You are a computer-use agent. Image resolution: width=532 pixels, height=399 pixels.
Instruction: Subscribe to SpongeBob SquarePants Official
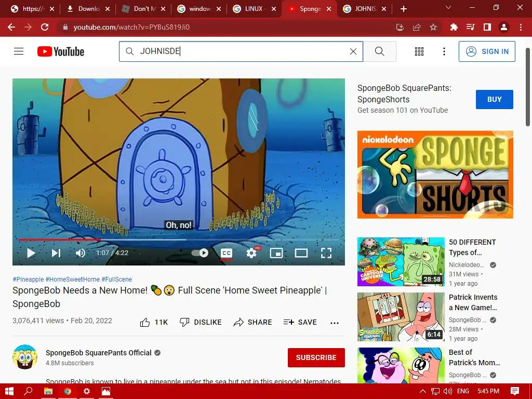[x=316, y=357]
